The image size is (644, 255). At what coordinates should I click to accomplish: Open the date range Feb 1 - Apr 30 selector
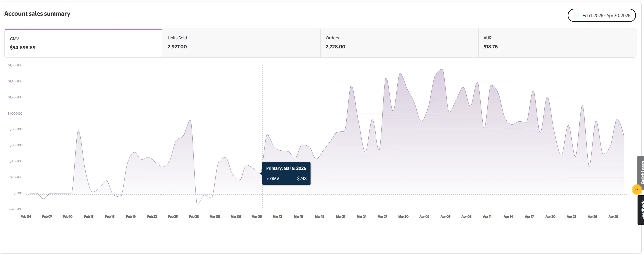coord(601,15)
